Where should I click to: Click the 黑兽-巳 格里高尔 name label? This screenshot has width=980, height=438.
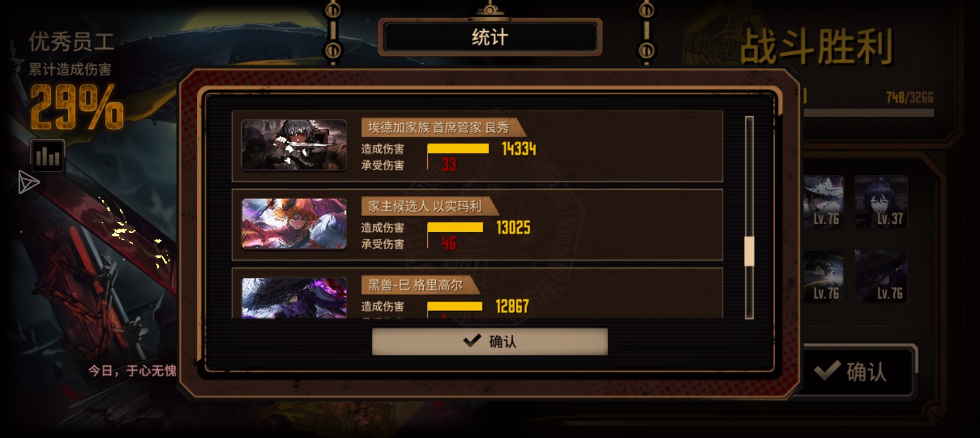coord(416,285)
